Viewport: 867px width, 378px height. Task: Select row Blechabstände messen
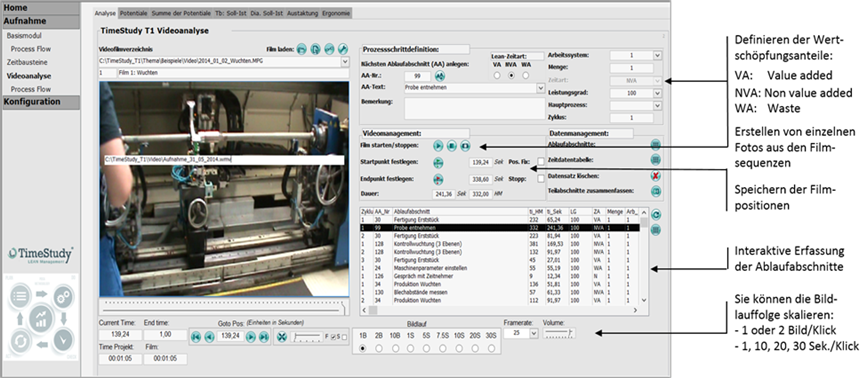point(500,292)
